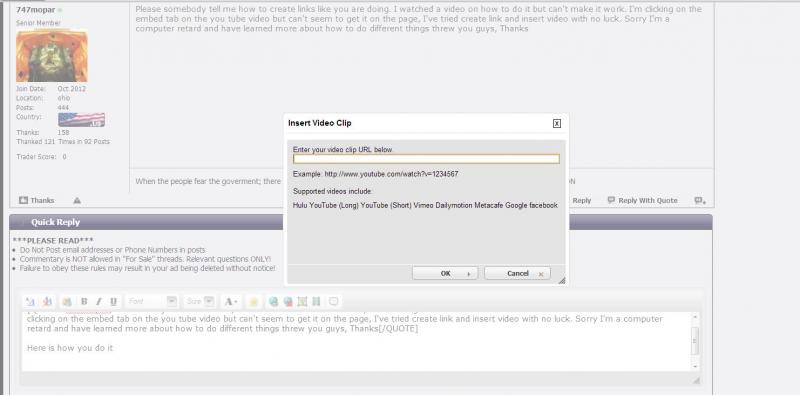
Task: Open the smilies icon
Action: (x=254, y=302)
